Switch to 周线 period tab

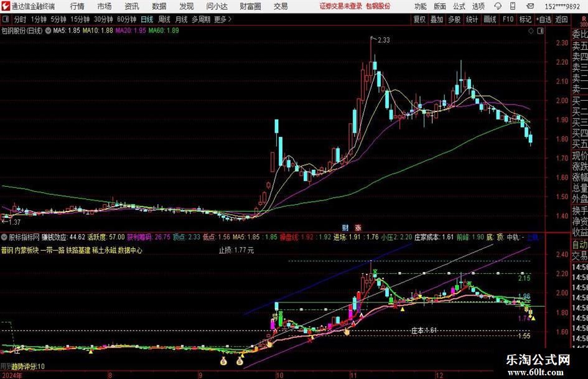164,19
